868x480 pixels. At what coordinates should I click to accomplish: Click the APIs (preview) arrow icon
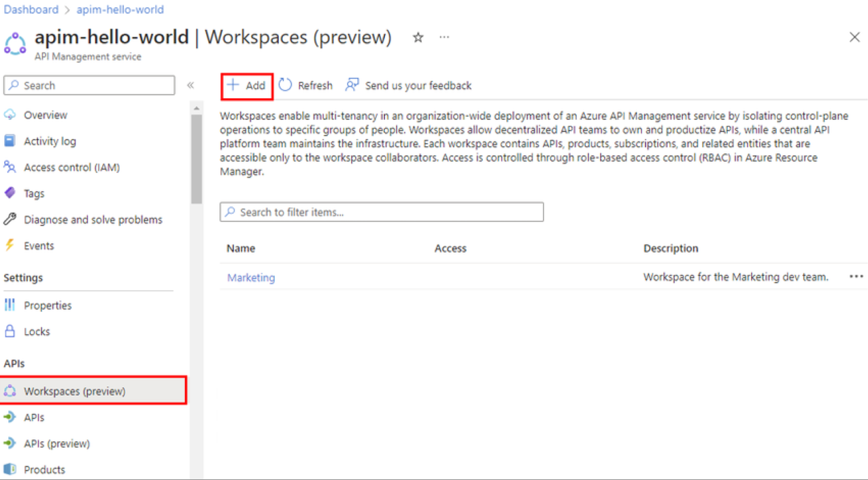point(10,443)
